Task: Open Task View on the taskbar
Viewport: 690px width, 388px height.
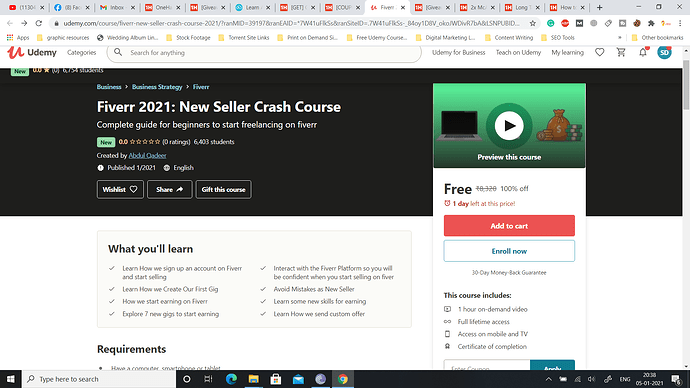Action: (x=209, y=379)
